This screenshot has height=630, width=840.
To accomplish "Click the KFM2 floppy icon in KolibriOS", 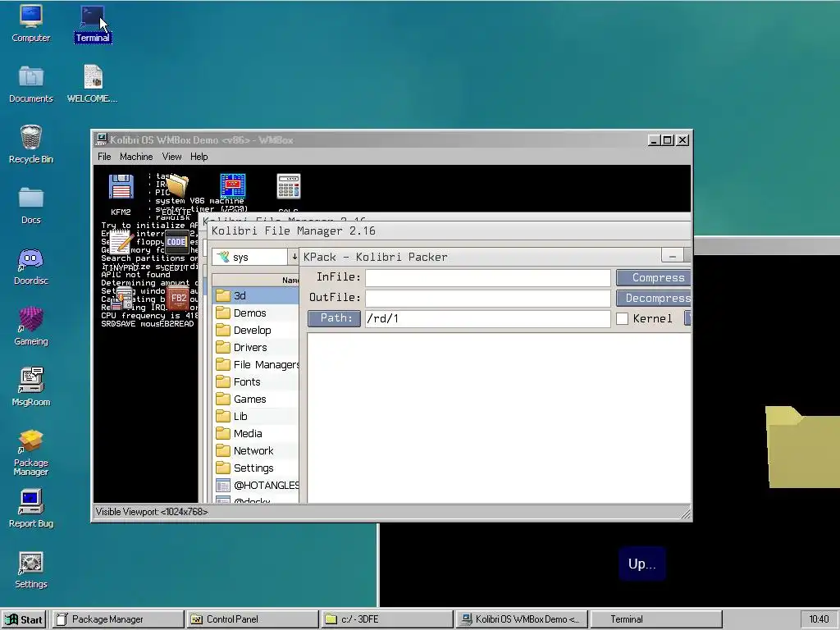I will 121,193.
